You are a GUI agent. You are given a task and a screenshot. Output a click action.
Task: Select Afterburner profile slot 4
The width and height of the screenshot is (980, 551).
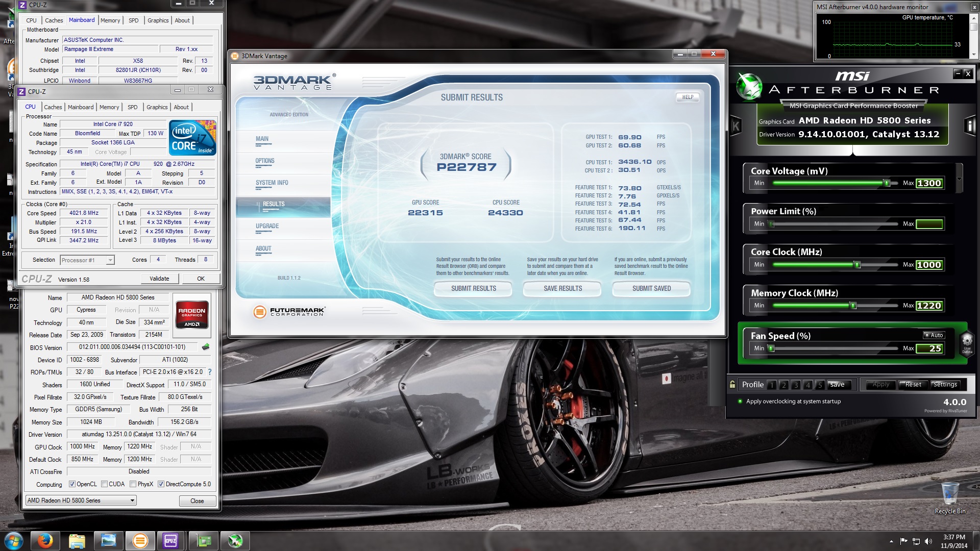808,385
